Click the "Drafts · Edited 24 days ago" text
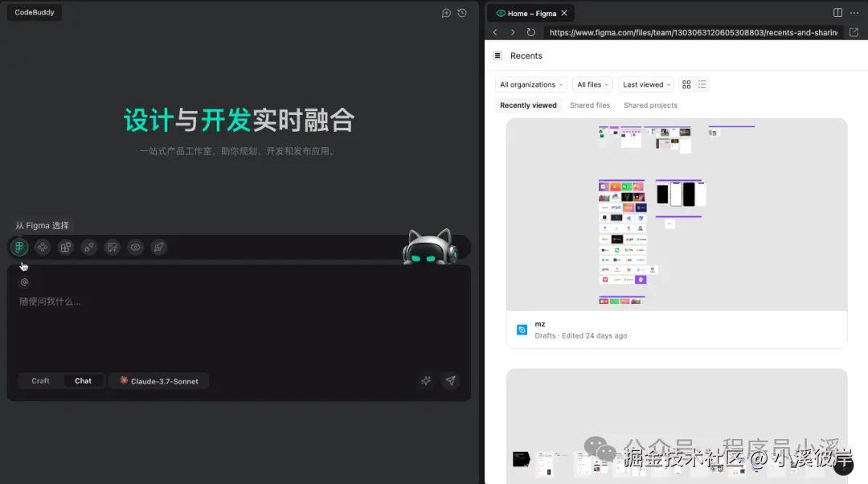The width and height of the screenshot is (868, 484). click(581, 335)
